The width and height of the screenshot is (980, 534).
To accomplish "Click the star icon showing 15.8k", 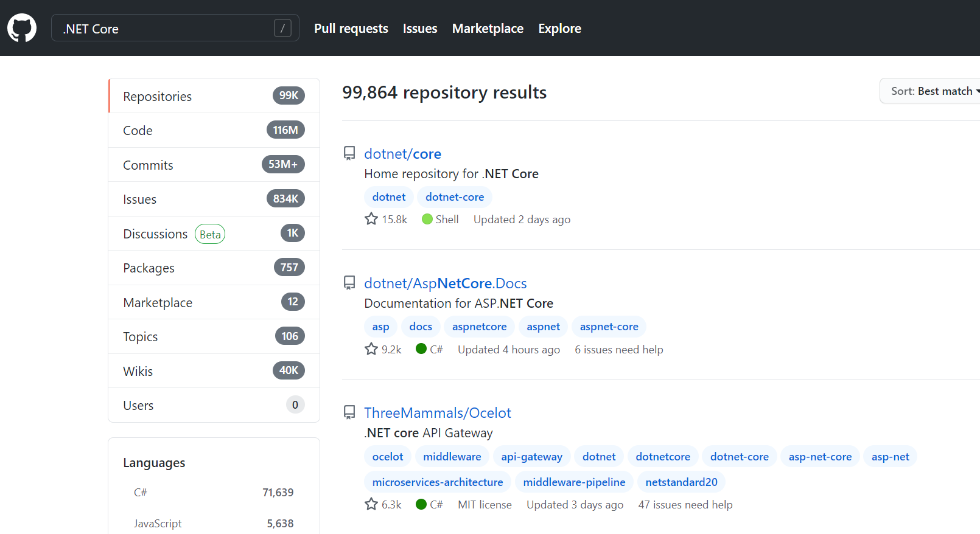I will [371, 219].
